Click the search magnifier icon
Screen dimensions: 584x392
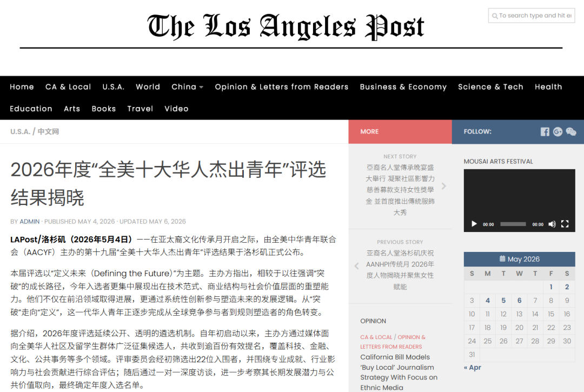tap(495, 16)
